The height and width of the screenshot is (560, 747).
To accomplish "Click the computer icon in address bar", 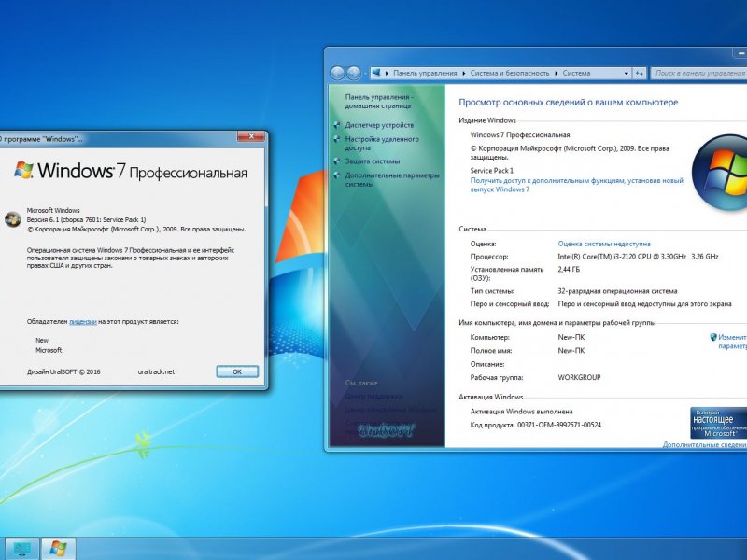I will coord(376,73).
